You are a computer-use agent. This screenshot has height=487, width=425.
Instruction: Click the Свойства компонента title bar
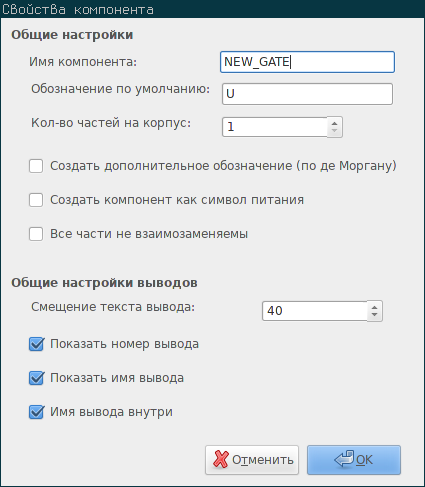point(212,9)
